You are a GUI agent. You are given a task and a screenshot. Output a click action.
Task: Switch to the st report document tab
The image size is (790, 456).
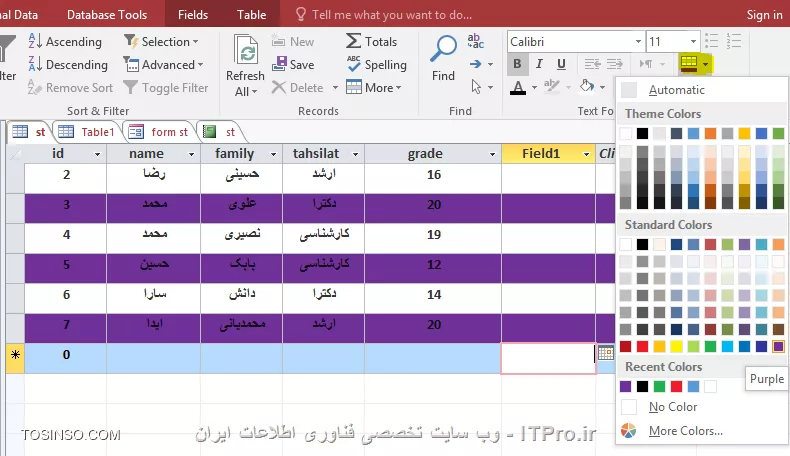[221, 132]
